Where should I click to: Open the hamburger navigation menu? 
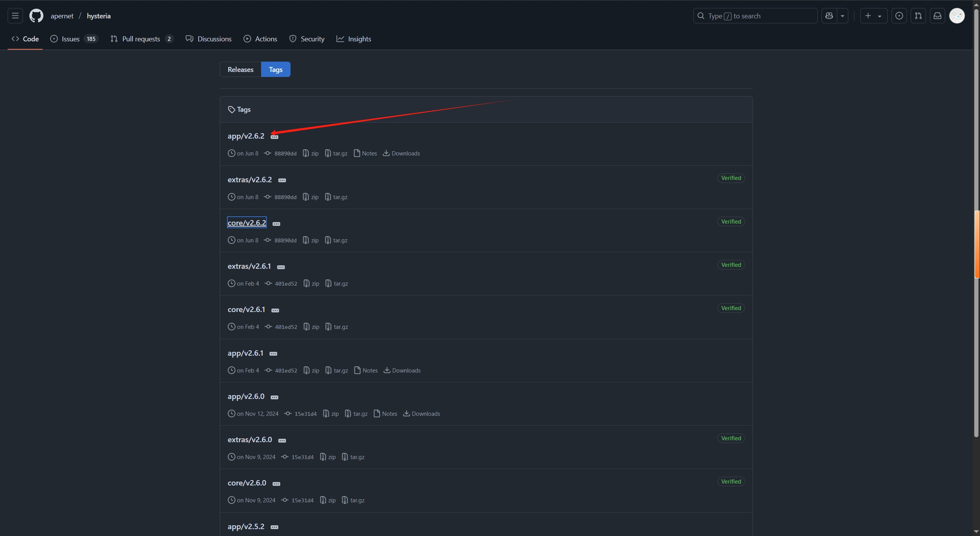coord(15,16)
